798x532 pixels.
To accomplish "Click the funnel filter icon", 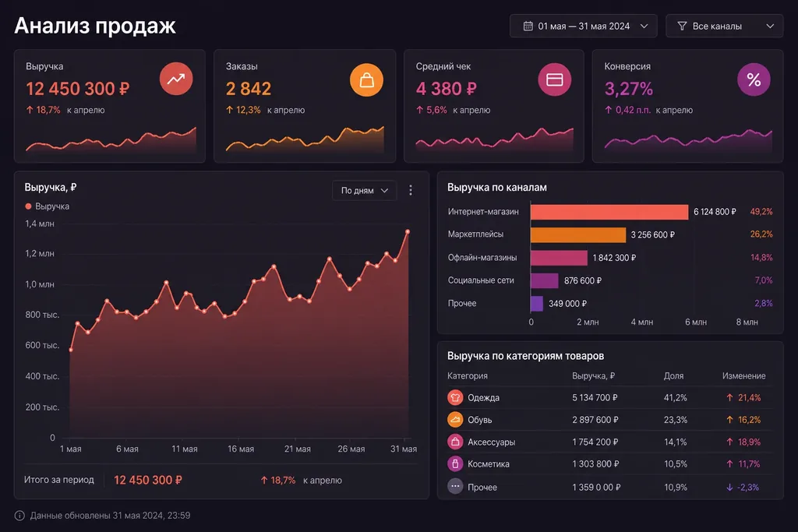I will (683, 26).
